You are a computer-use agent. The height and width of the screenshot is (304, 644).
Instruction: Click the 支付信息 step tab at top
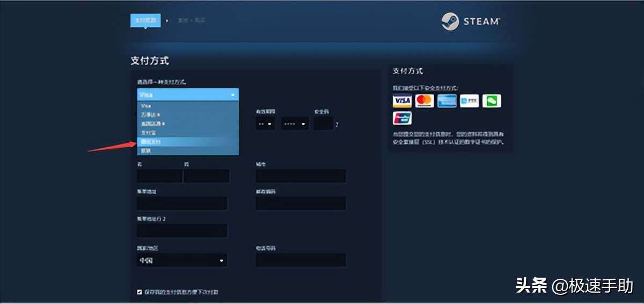click(x=145, y=20)
